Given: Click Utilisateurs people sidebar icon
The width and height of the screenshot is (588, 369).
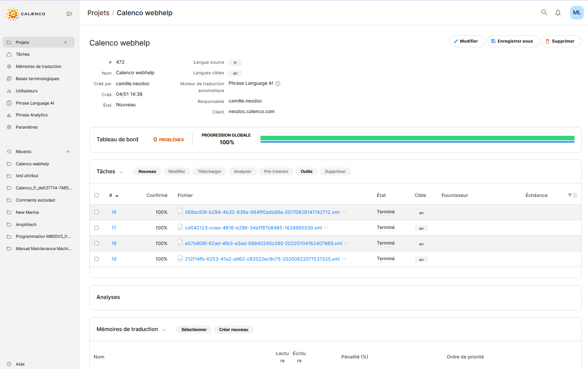Looking at the screenshot, I should 9,91.
